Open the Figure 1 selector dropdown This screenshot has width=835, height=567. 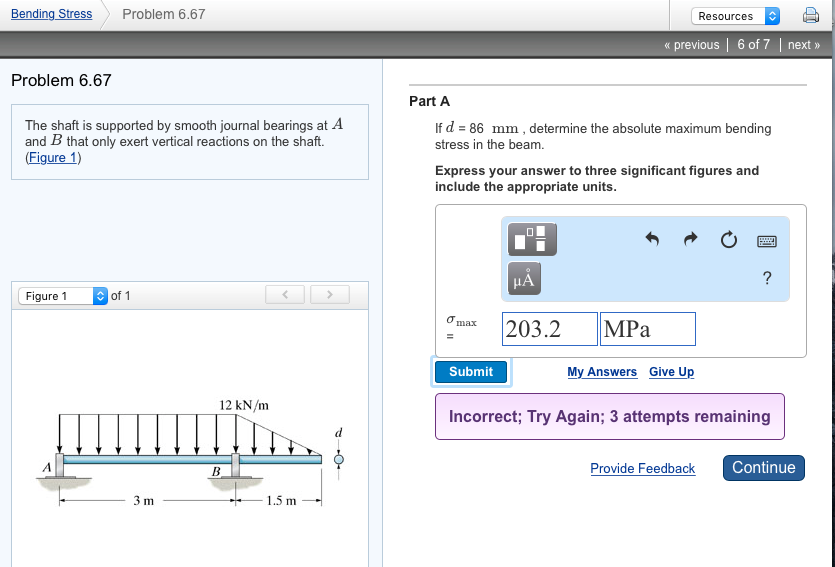click(63, 296)
